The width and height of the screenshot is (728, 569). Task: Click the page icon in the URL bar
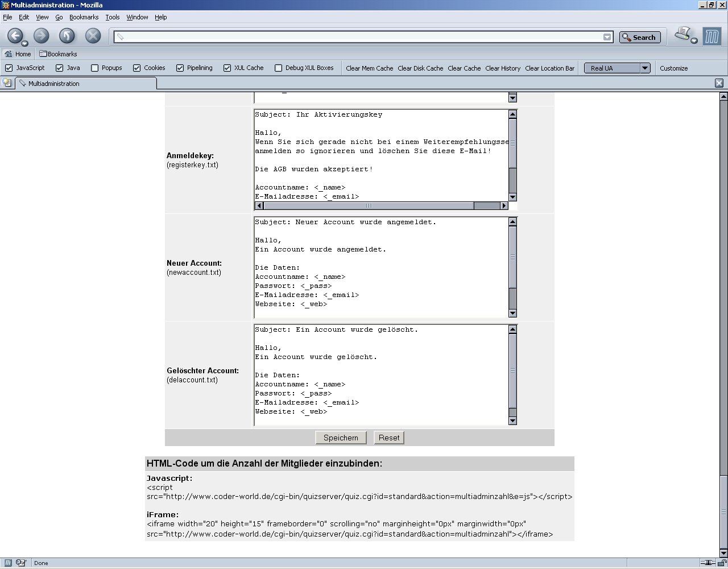(120, 37)
